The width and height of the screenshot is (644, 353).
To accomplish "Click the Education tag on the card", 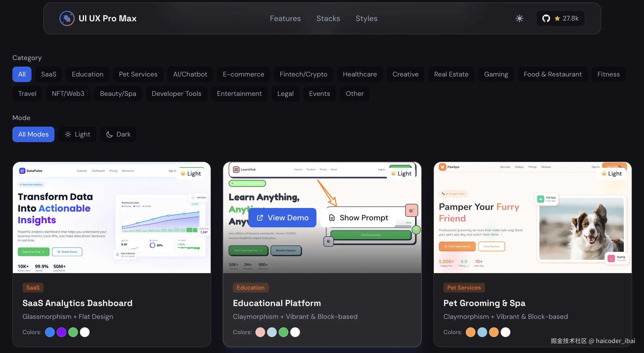I will [250, 287].
